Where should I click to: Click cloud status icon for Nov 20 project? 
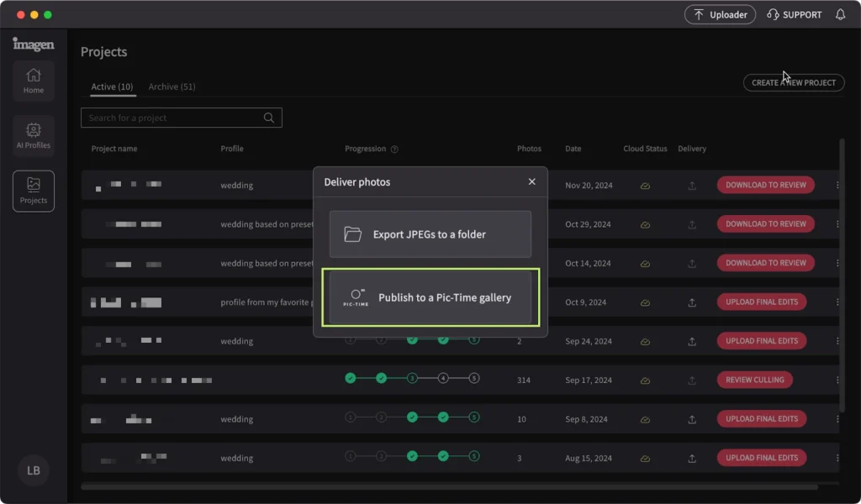(x=645, y=186)
